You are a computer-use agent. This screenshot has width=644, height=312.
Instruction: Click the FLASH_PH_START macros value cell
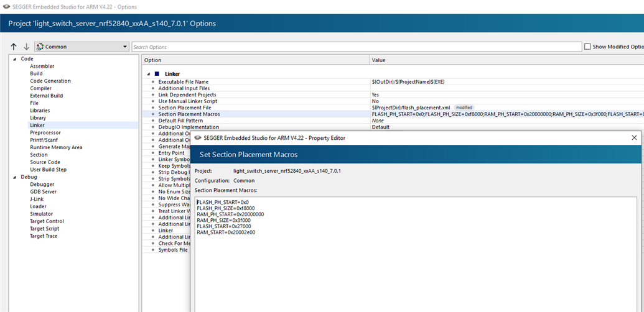click(507, 114)
